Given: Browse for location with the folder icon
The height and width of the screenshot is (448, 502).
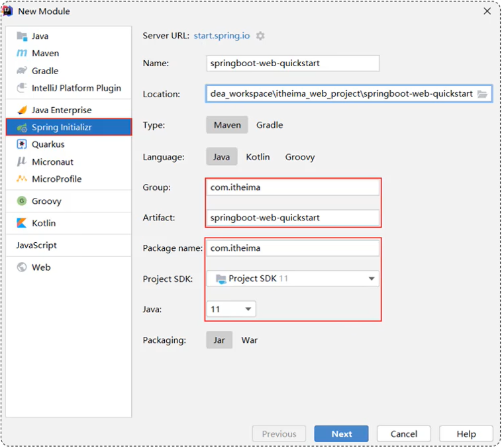Looking at the screenshot, I should [x=482, y=94].
